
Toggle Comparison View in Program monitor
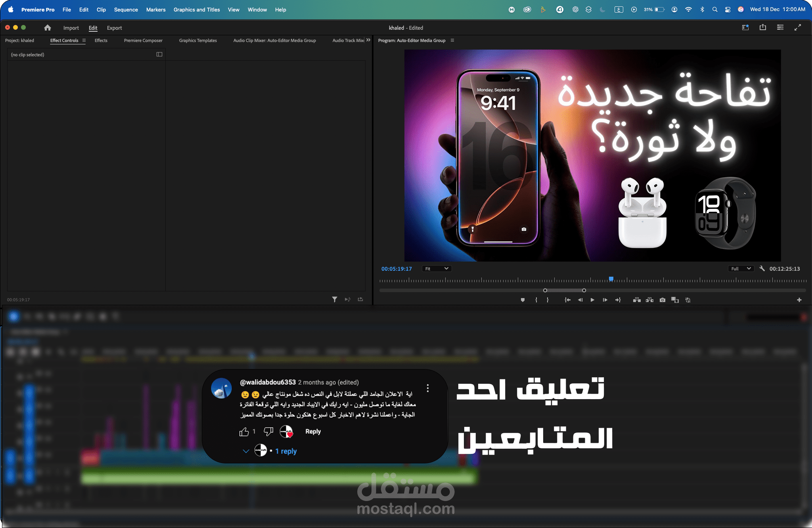pyautogui.click(x=675, y=300)
